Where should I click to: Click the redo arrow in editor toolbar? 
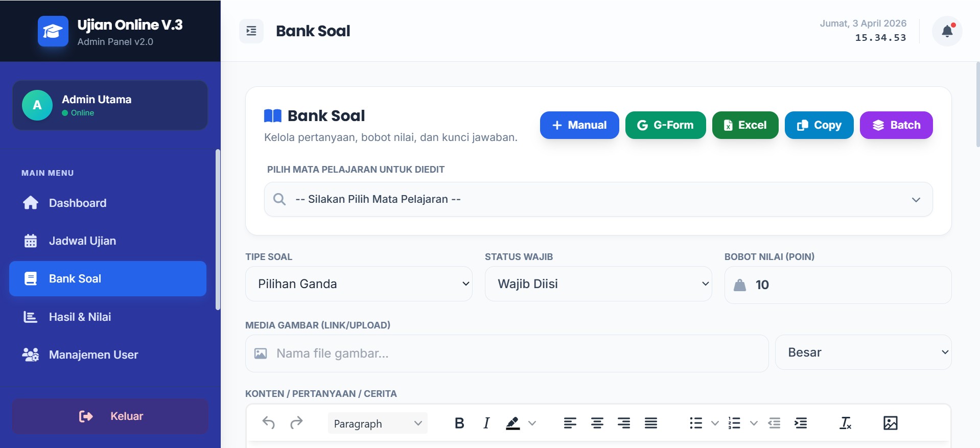coord(296,423)
